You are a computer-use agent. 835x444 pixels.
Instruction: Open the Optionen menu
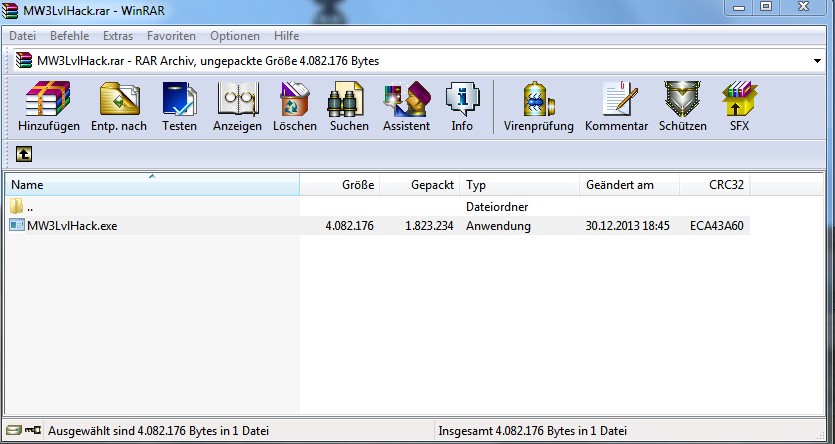click(235, 36)
